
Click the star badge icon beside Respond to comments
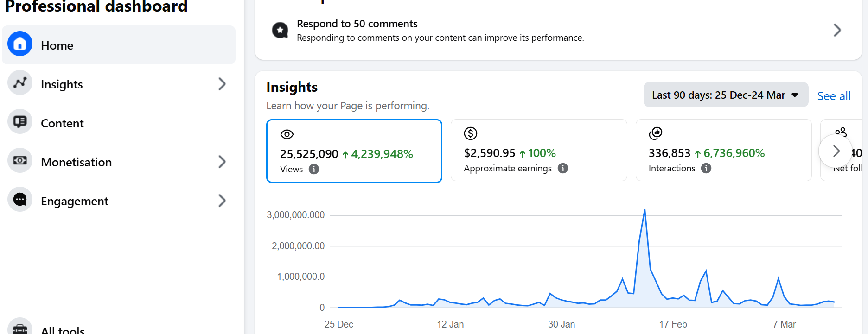coord(280,31)
